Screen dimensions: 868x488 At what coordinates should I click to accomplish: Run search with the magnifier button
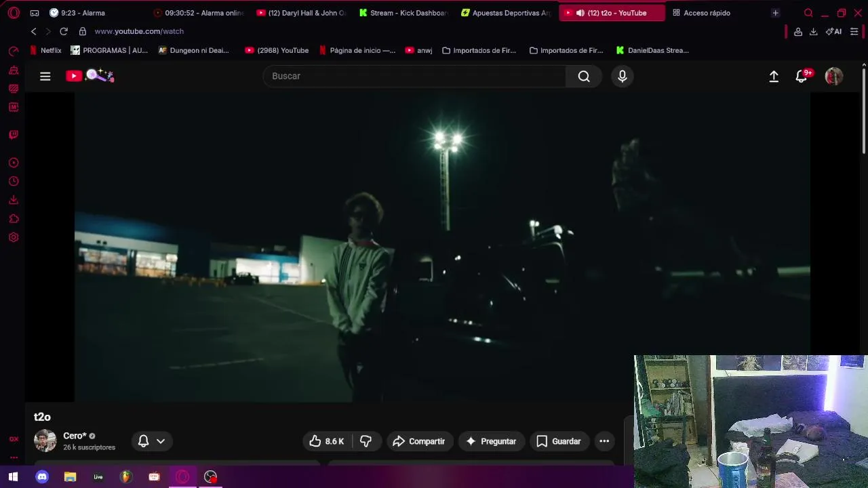click(x=584, y=77)
